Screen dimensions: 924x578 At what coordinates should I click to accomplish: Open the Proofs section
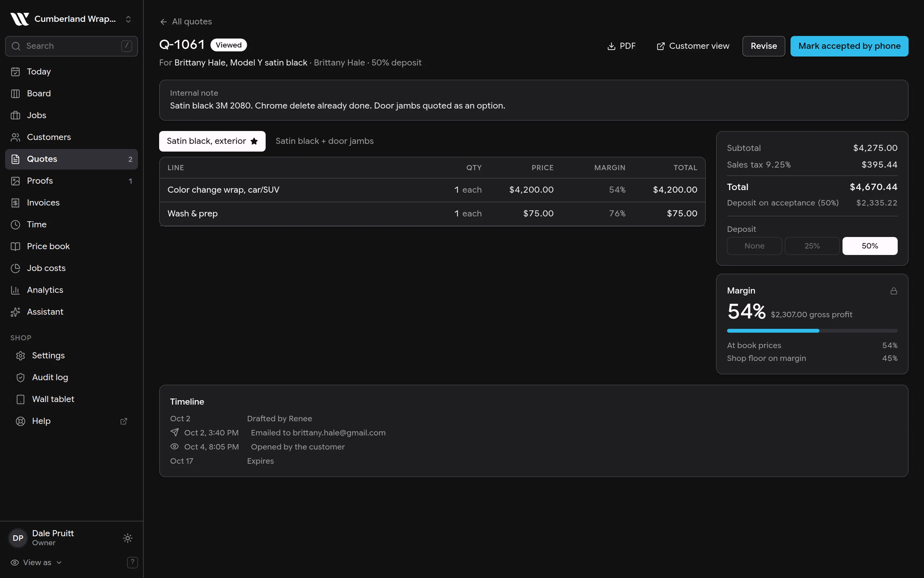[72, 181]
